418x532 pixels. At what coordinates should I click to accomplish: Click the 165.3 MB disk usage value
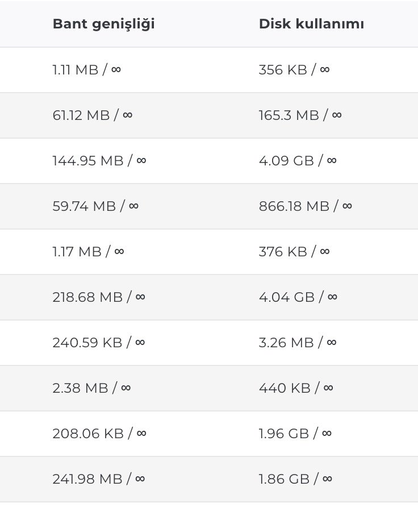click(x=300, y=115)
